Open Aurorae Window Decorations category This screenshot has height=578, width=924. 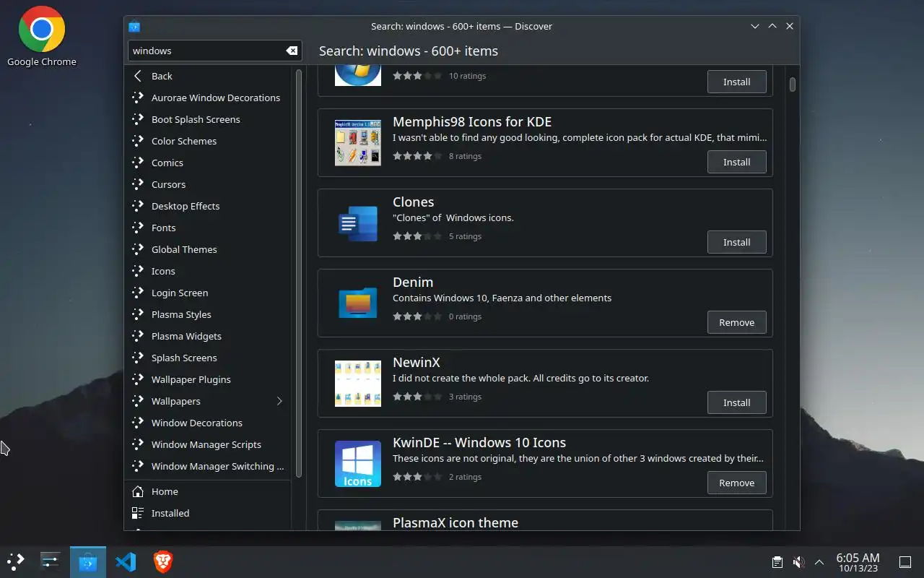208,98
